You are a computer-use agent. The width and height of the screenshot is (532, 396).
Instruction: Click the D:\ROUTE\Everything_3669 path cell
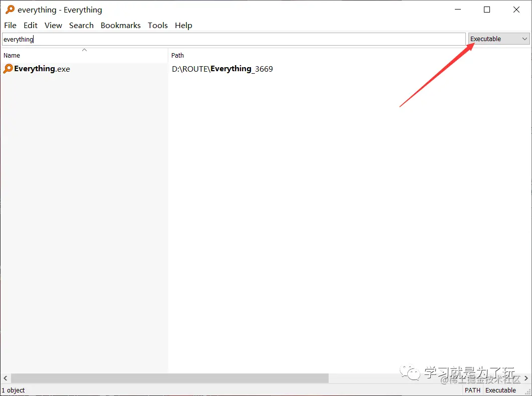point(222,69)
